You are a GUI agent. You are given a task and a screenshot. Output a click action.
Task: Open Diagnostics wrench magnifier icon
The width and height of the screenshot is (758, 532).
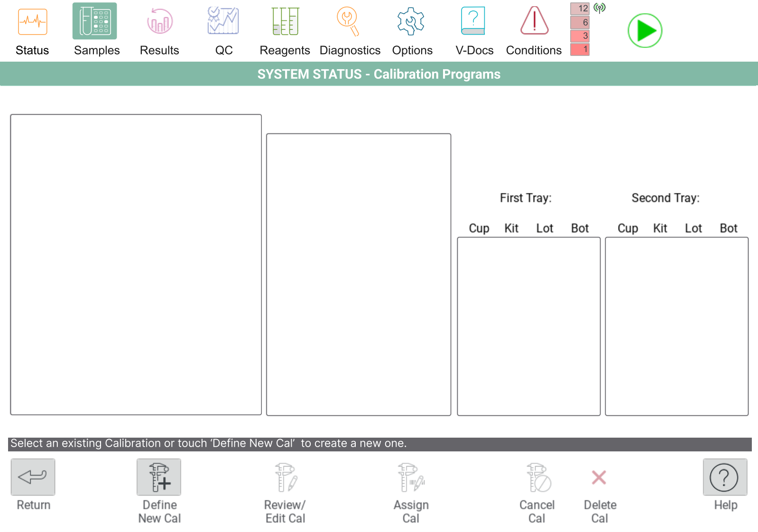pos(348,21)
